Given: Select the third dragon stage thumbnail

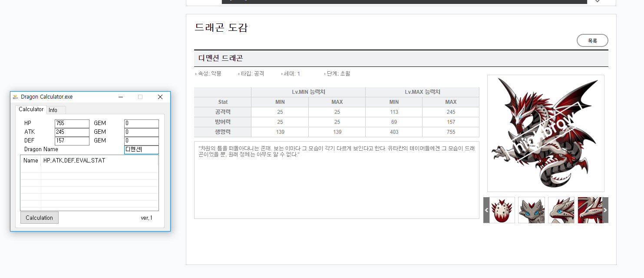Looking at the screenshot, I should (x=561, y=210).
